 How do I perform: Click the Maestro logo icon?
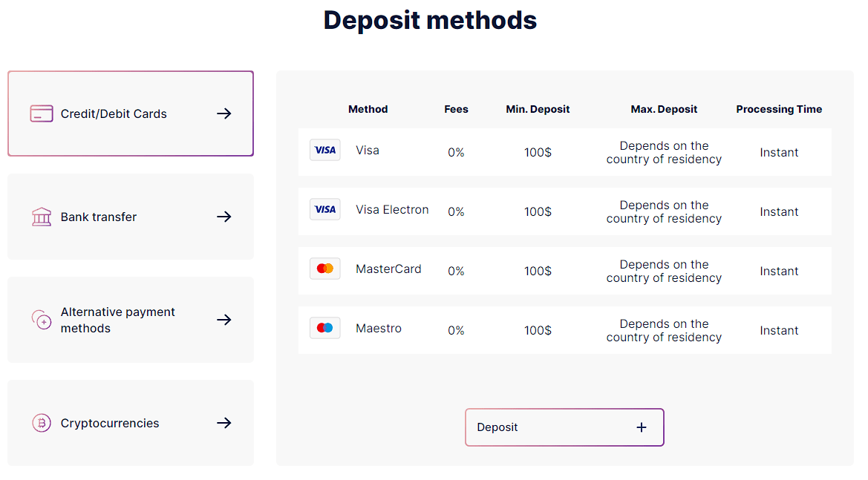point(325,328)
